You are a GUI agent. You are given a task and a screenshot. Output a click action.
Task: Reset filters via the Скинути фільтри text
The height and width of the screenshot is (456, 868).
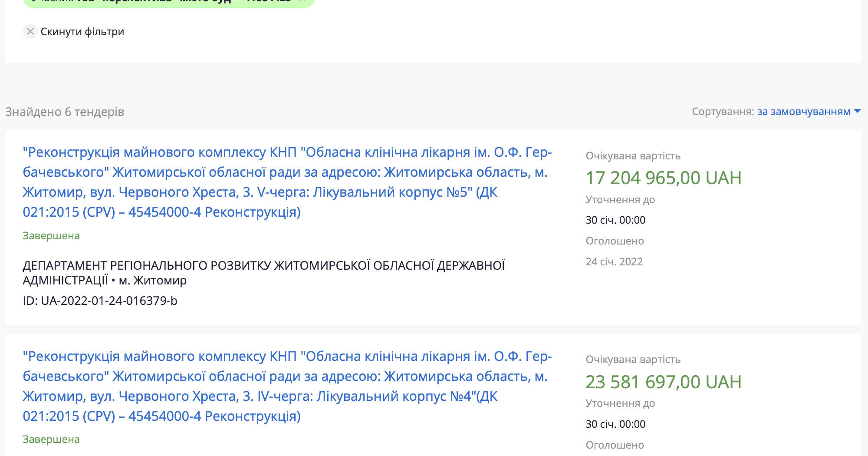(x=82, y=32)
